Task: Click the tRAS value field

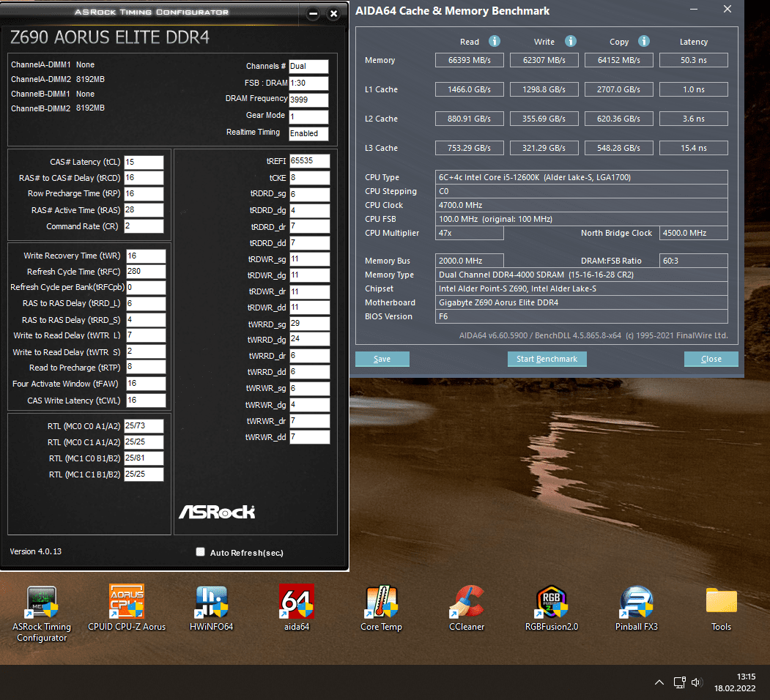Action: [144, 209]
